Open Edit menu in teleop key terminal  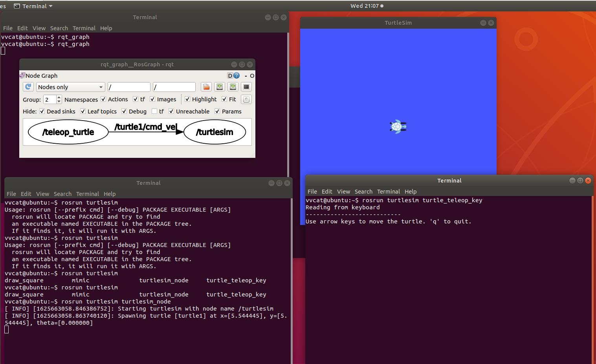coord(327,192)
